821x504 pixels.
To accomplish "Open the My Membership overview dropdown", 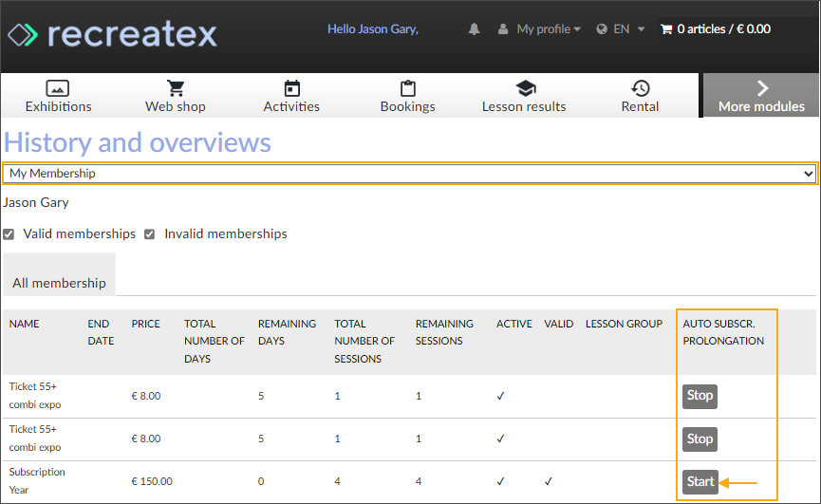I will click(x=410, y=174).
